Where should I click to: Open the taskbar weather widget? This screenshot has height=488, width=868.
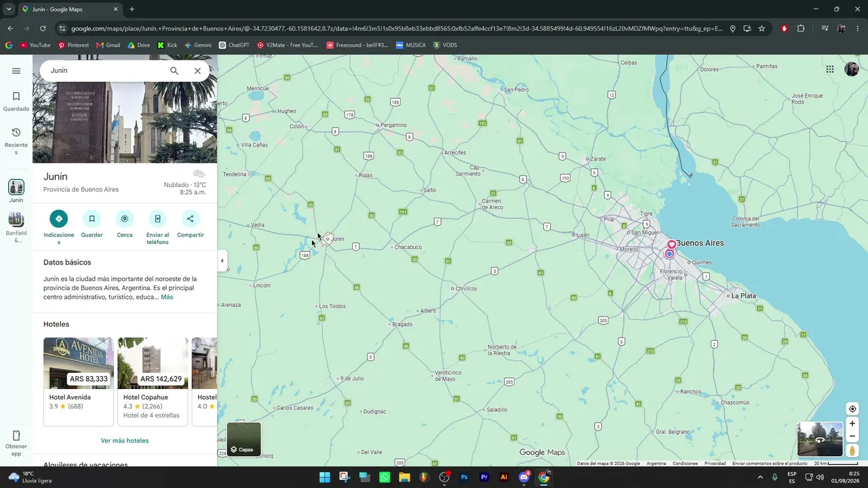point(30,477)
